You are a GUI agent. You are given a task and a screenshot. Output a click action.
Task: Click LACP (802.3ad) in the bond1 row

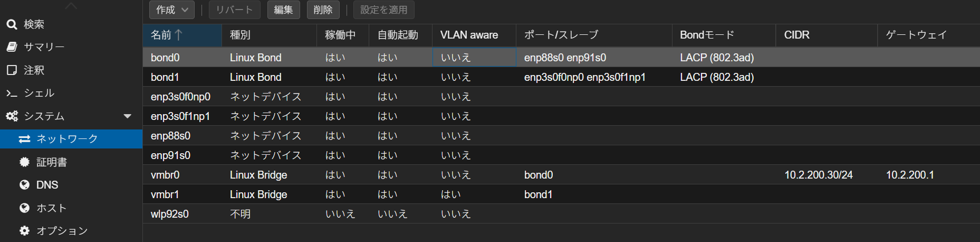tap(717, 77)
